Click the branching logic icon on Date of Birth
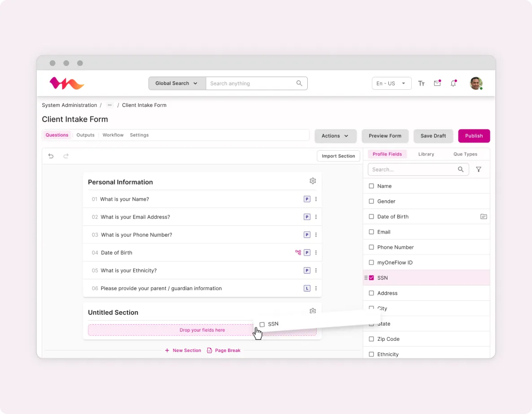This screenshot has height=414, width=532. 298,253
